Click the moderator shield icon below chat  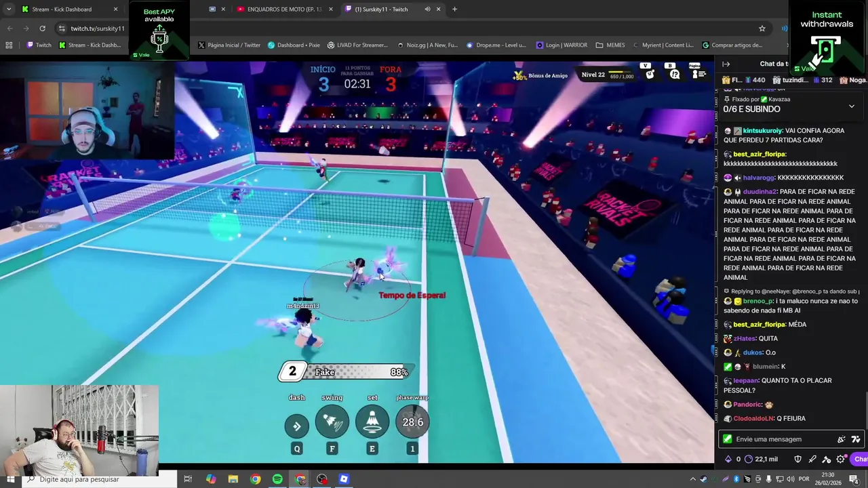[797, 460]
